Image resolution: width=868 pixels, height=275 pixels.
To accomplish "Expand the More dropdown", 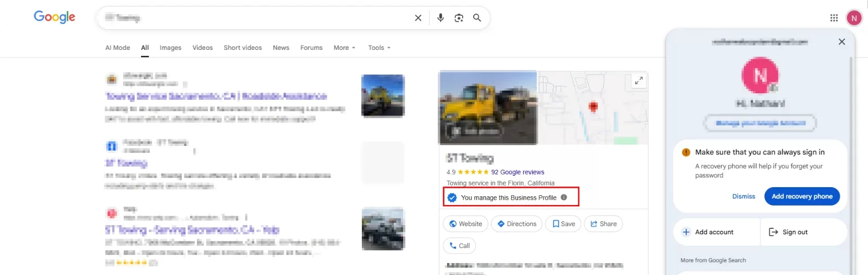I will pyautogui.click(x=344, y=48).
